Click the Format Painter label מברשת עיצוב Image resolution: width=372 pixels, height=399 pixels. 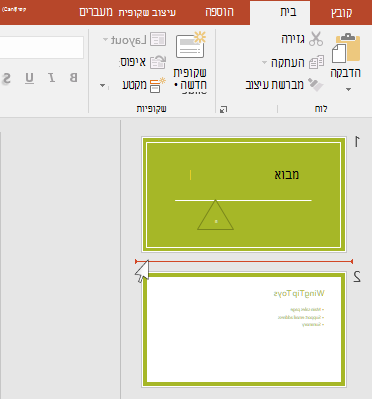click(x=274, y=85)
